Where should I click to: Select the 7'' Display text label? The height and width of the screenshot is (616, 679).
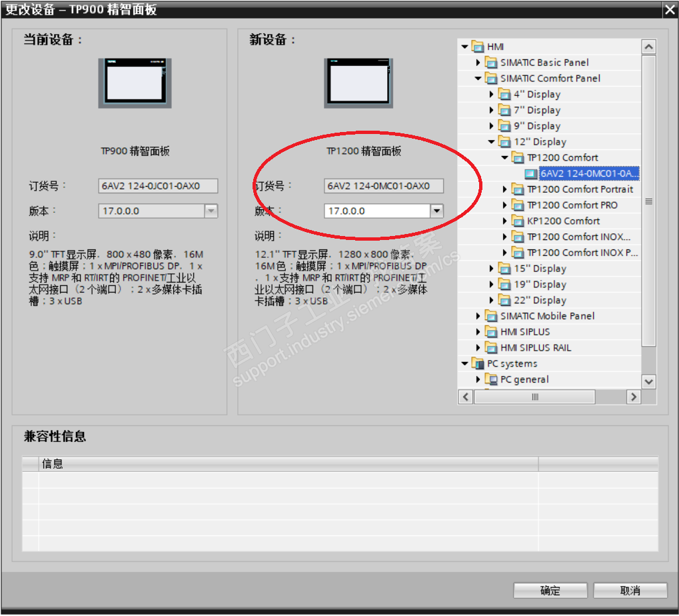tap(537, 111)
